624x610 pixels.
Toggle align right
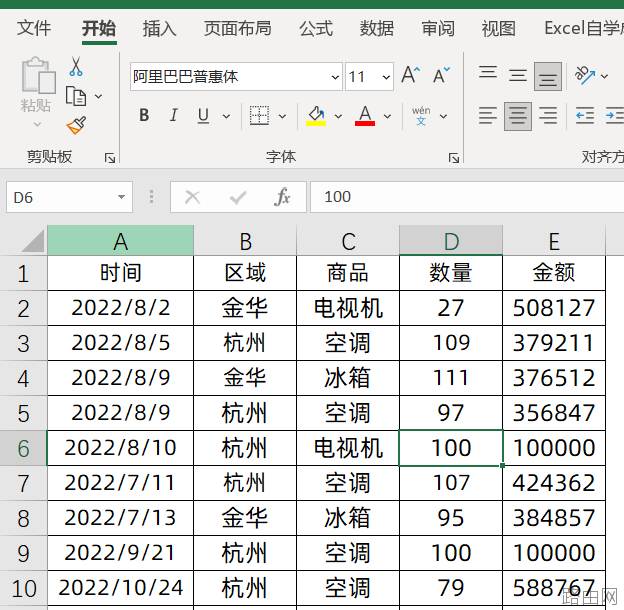548,116
